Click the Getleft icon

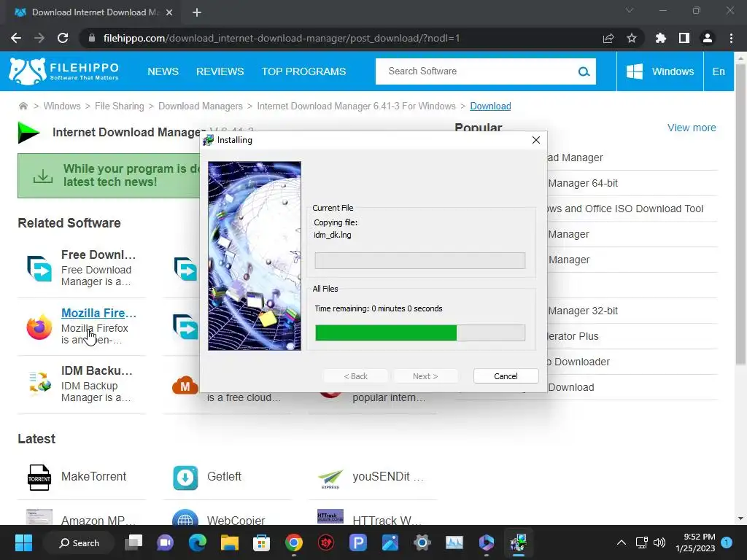click(185, 478)
